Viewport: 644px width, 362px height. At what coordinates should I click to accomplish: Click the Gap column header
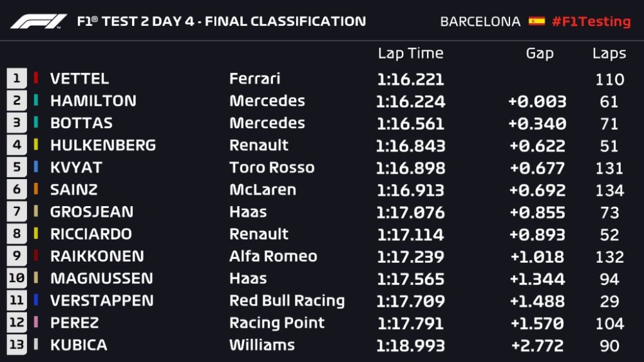coord(539,53)
